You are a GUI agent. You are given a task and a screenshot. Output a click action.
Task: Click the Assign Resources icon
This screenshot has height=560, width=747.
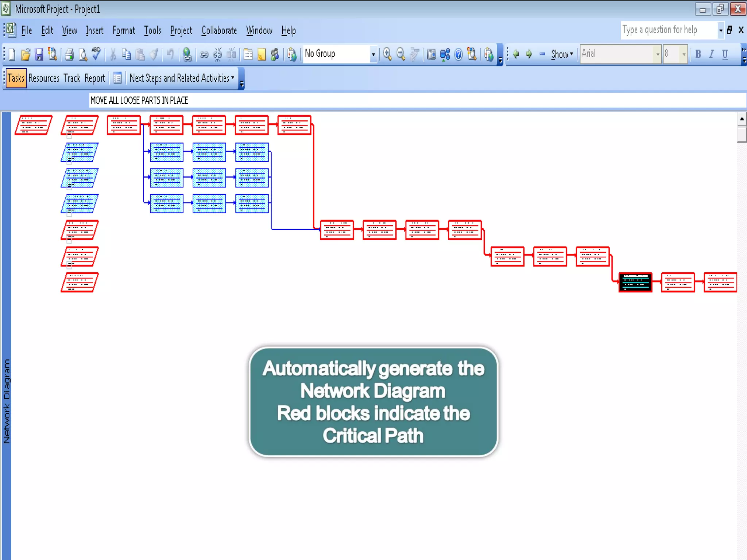click(x=275, y=54)
